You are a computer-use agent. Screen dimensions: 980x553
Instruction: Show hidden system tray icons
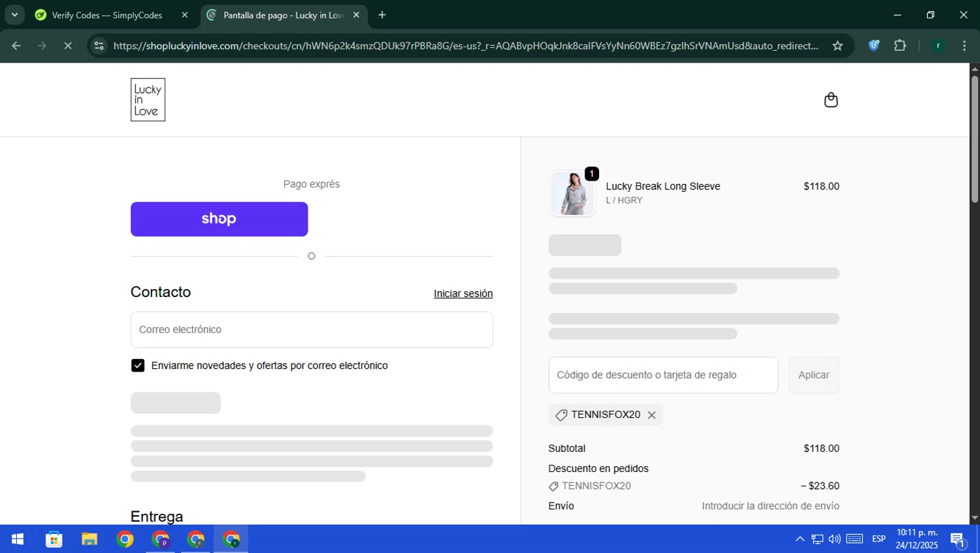pos(800,539)
